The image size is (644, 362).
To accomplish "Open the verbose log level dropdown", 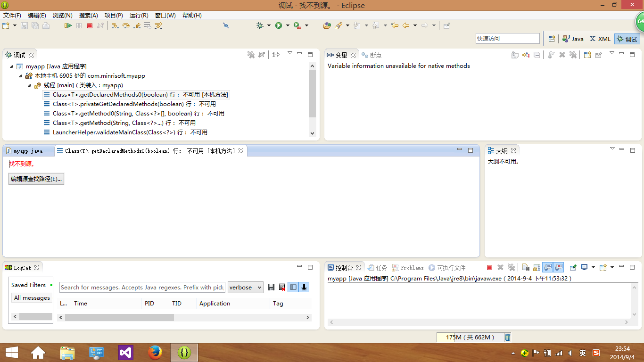I will pos(246,287).
